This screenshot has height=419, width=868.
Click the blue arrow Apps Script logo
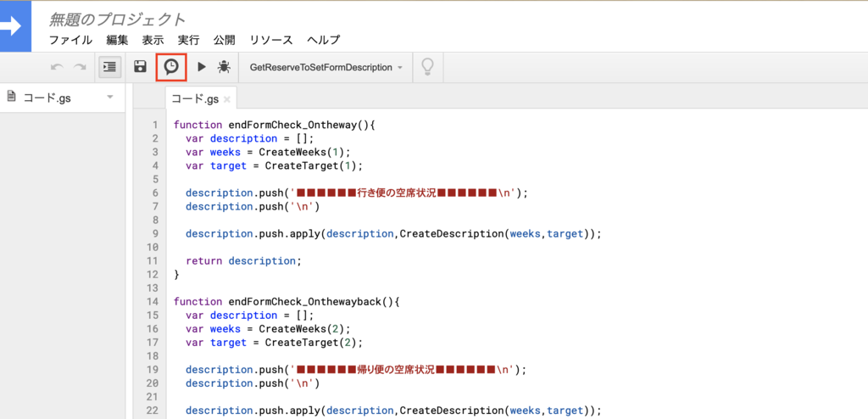(x=15, y=26)
